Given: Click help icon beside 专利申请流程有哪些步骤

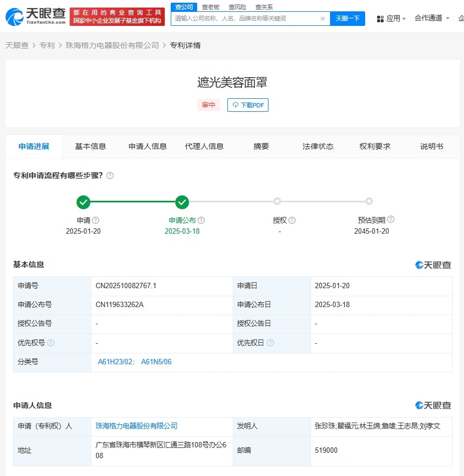Looking at the screenshot, I should tap(110, 175).
